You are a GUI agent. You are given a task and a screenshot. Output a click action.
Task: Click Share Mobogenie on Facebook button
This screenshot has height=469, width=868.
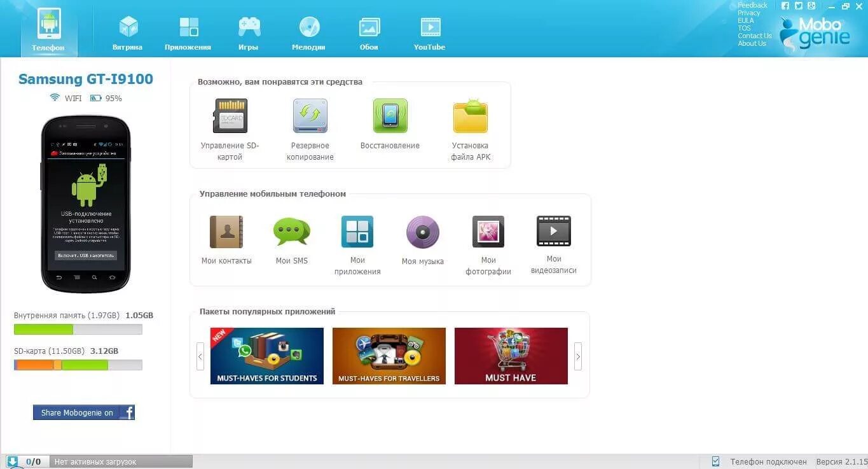coord(84,412)
